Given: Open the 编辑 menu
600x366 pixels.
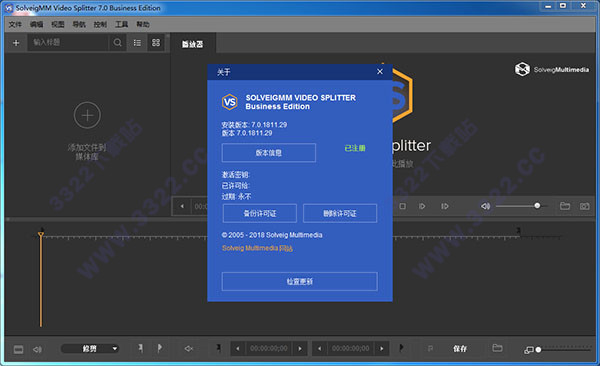Looking at the screenshot, I should [x=36, y=25].
